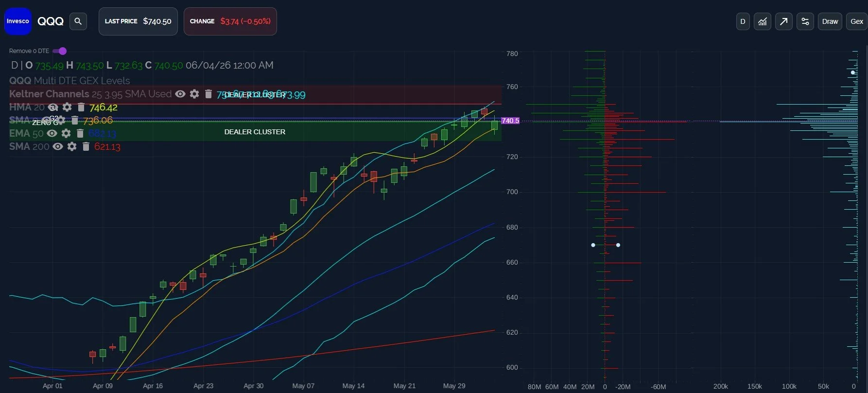Click the right dot on GEX histogram marker
Image resolution: width=868 pixels, height=393 pixels.
click(x=618, y=245)
